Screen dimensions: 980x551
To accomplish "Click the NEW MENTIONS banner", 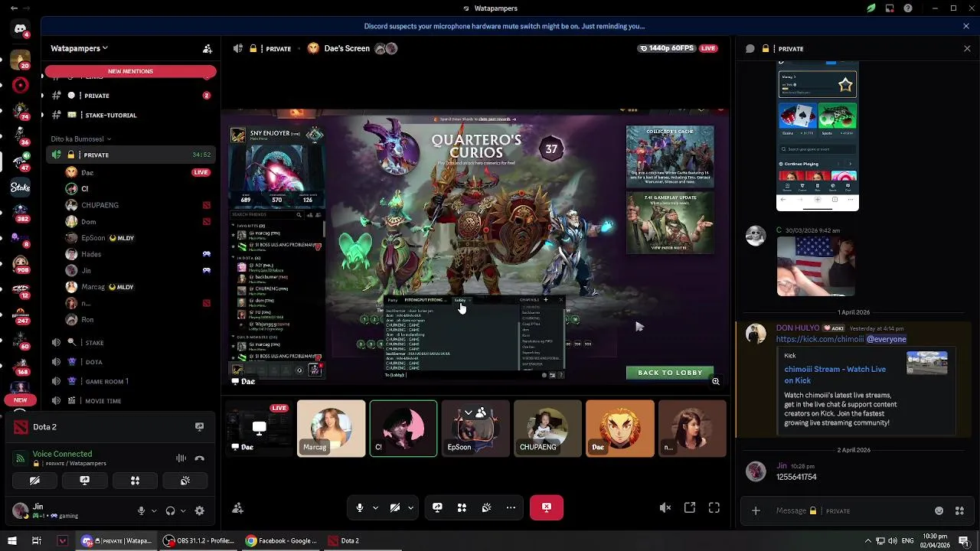I will pos(130,71).
